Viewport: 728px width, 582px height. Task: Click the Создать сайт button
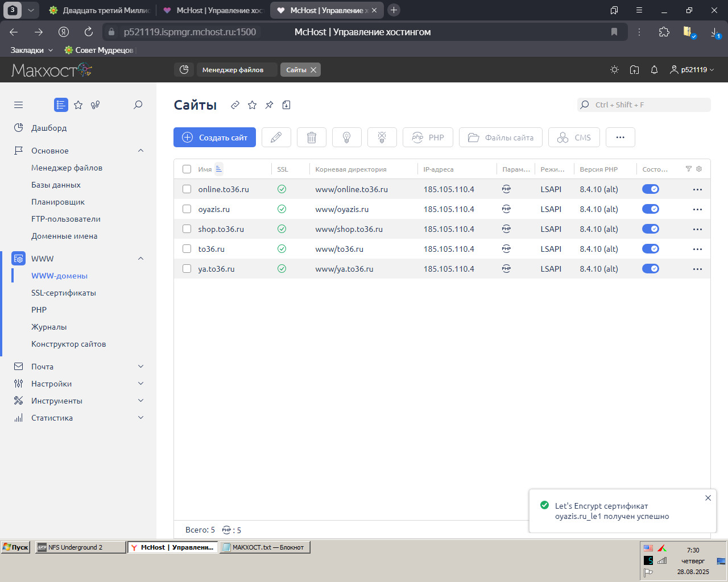214,138
